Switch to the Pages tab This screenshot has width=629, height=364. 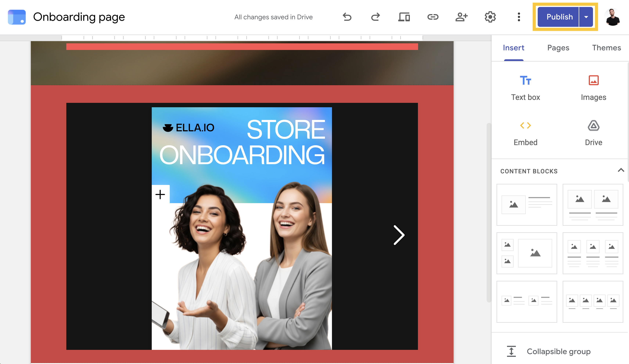(x=558, y=48)
